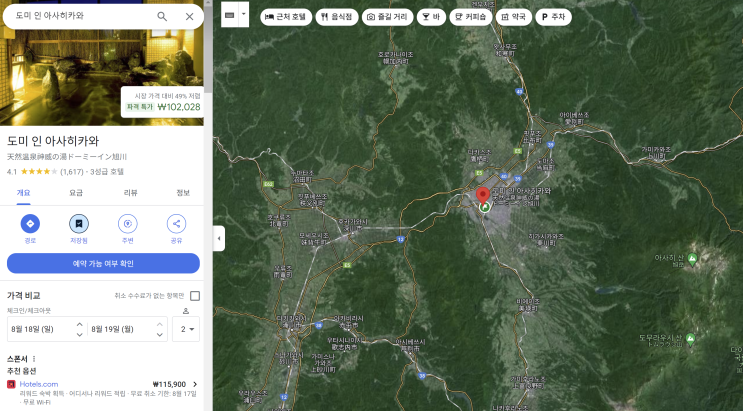Click the red location pin on map
The width and height of the screenshot is (743, 411).
[483, 196]
